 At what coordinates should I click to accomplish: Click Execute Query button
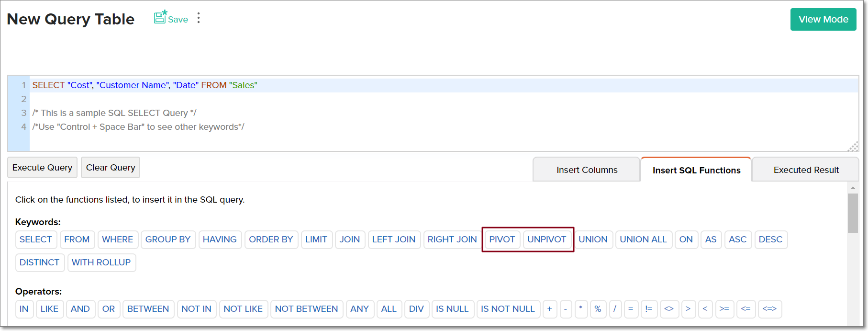tap(42, 168)
